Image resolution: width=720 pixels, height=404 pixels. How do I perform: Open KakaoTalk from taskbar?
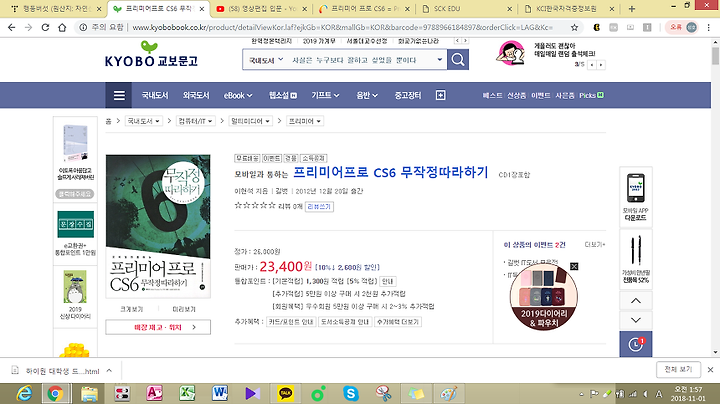tap(285, 393)
